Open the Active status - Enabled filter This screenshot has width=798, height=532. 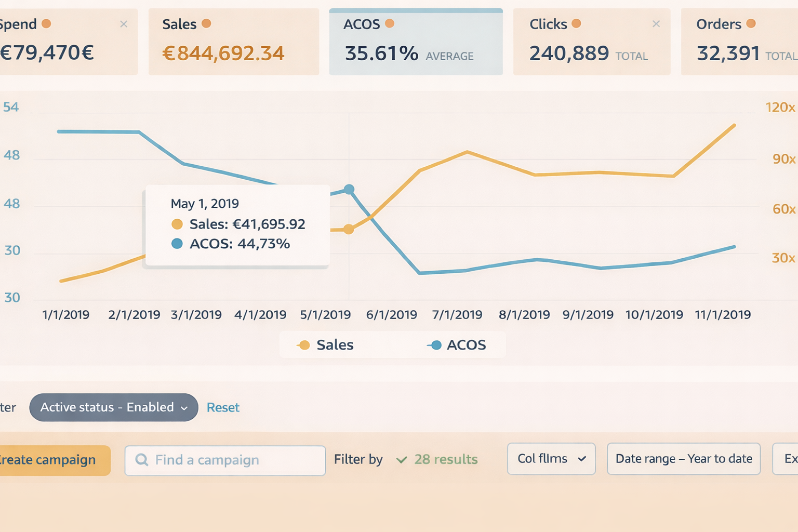pos(113,407)
